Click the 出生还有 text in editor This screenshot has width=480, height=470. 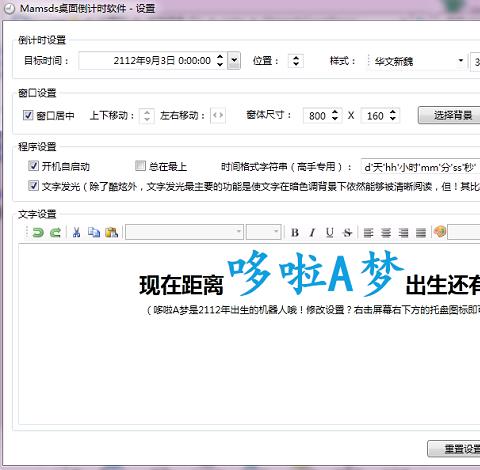tap(443, 285)
